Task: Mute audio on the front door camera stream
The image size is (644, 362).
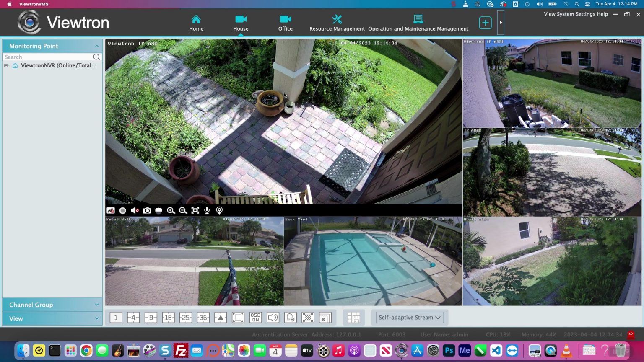Action: [134, 210]
